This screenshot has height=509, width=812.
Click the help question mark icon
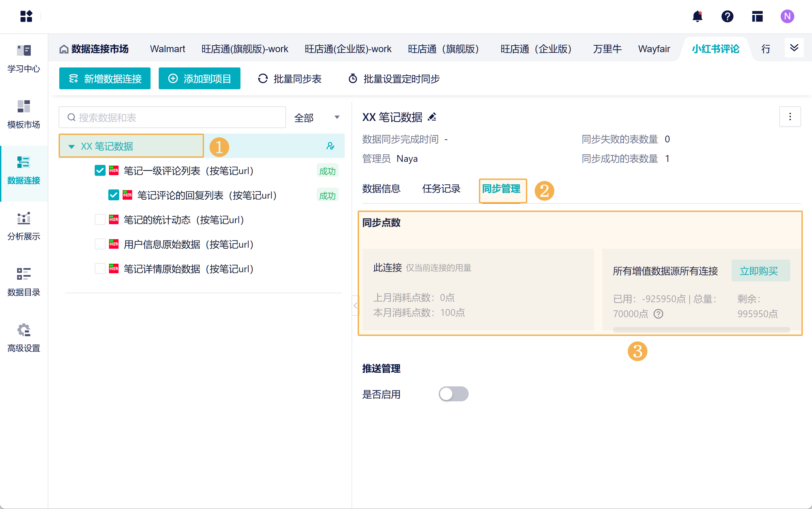click(x=727, y=16)
